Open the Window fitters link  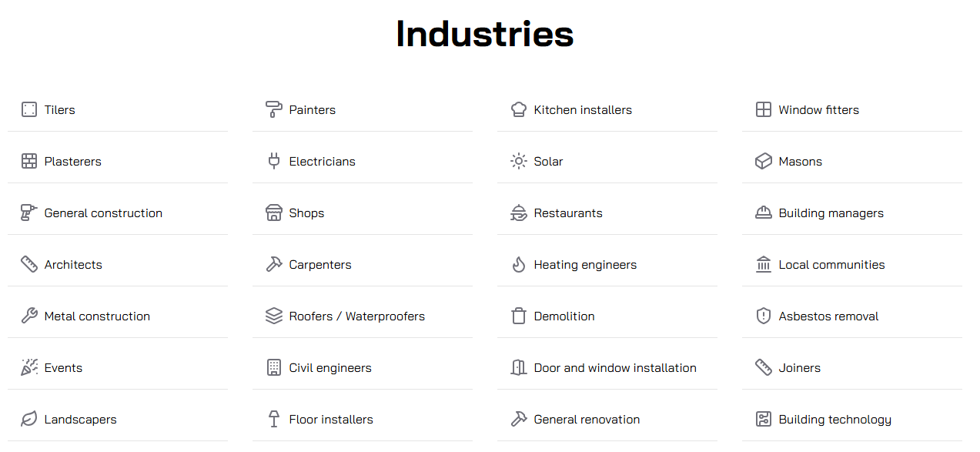818,110
